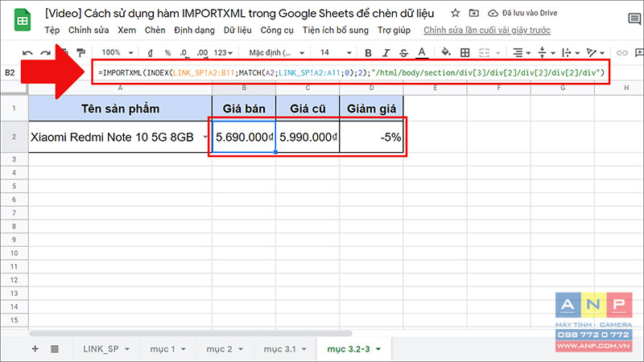The height and width of the screenshot is (362, 644).
Task: Open the borders tool
Action: 465,52
